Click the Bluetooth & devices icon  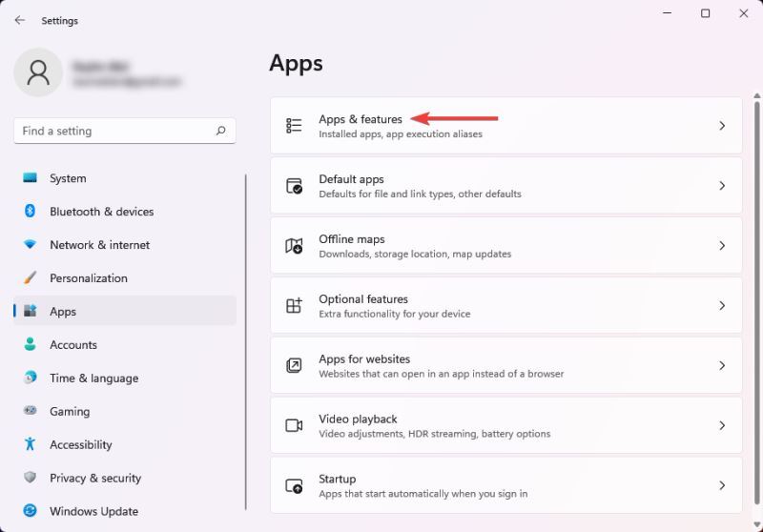(30, 212)
